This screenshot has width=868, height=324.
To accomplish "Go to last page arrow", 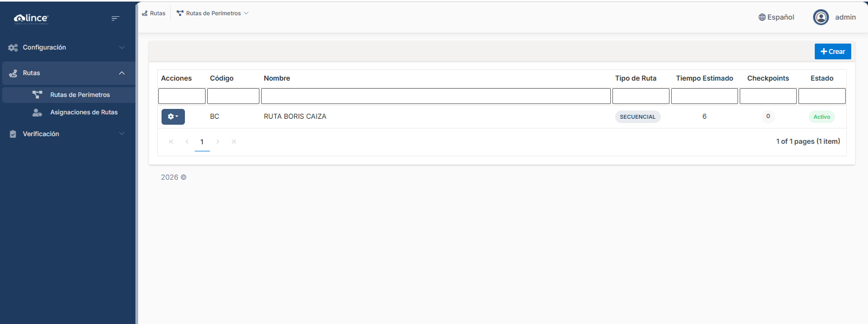I will [x=233, y=142].
